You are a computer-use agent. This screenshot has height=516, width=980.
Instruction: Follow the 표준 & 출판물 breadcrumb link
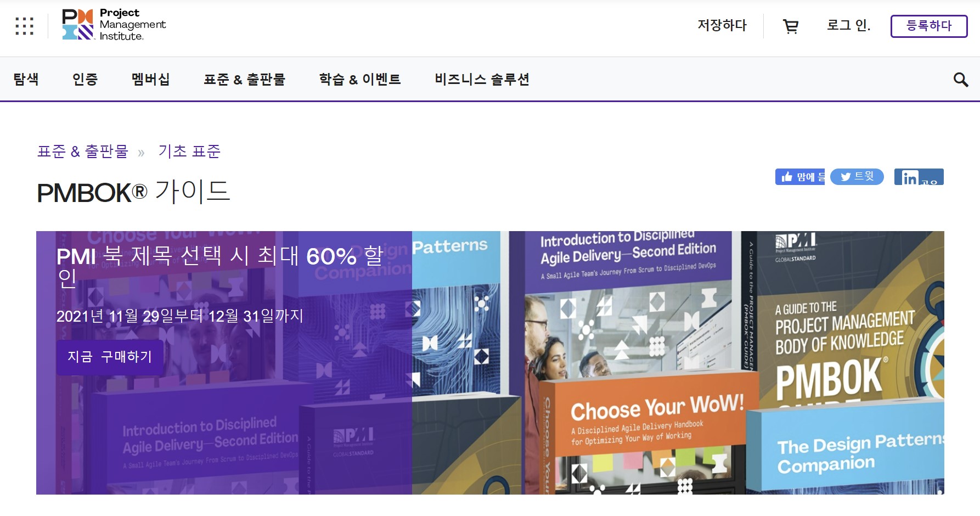pos(83,152)
